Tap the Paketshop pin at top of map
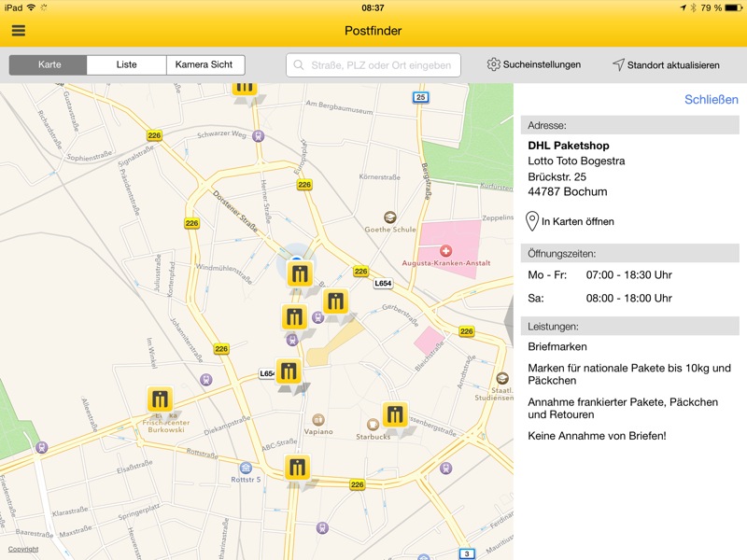The image size is (747, 560). pos(245,87)
